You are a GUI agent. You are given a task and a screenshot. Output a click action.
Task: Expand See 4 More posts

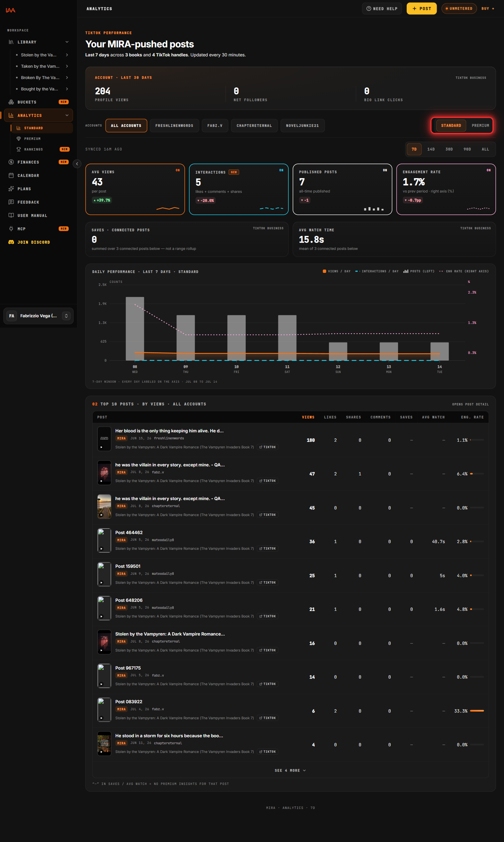click(290, 770)
